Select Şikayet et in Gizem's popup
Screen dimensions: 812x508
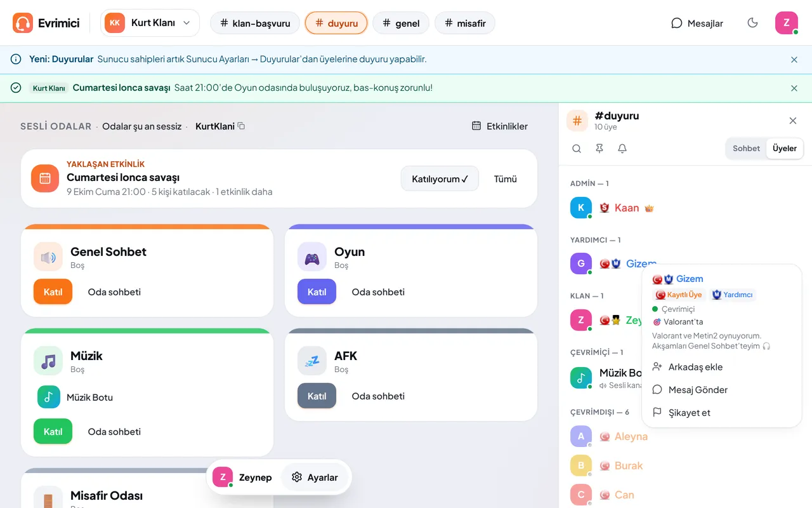click(x=722, y=413)
